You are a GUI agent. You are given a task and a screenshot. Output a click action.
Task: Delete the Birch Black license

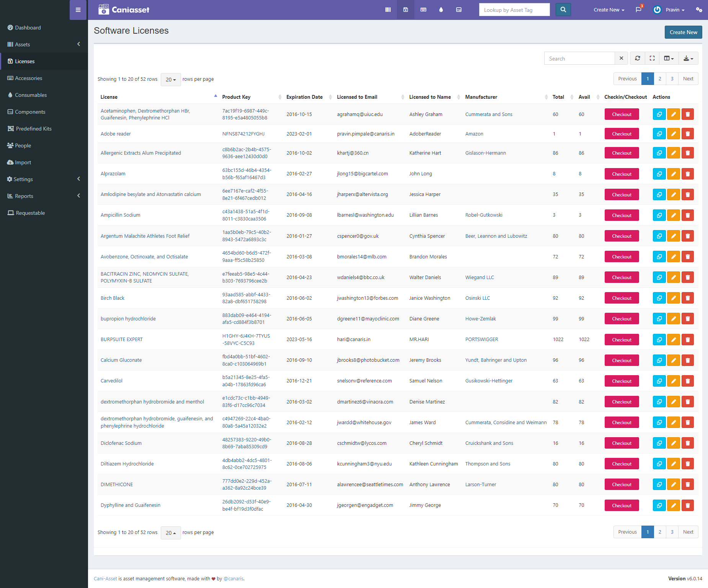tap(687, 298)
